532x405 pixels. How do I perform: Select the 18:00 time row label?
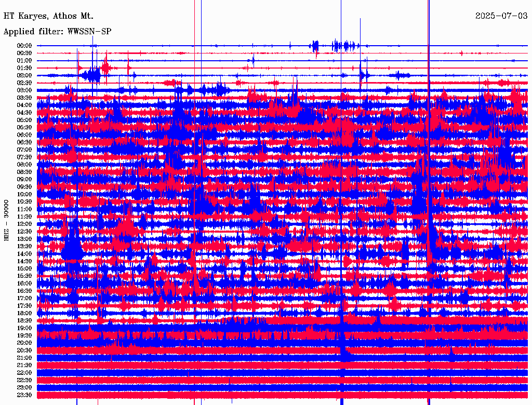(x=24, y=314)
